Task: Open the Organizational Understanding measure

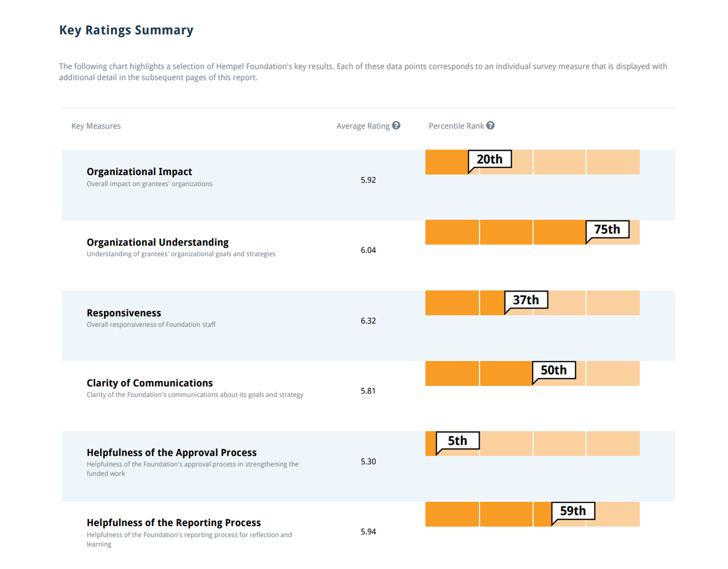Action: pyautogui.click(x=158, y=242)
